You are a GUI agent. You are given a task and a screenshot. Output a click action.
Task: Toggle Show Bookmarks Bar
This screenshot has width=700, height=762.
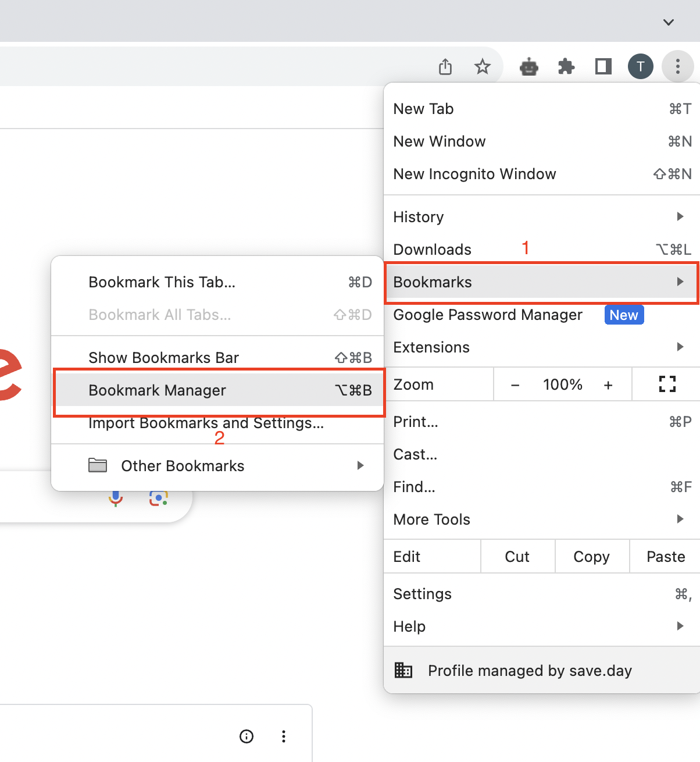point(163,357)
